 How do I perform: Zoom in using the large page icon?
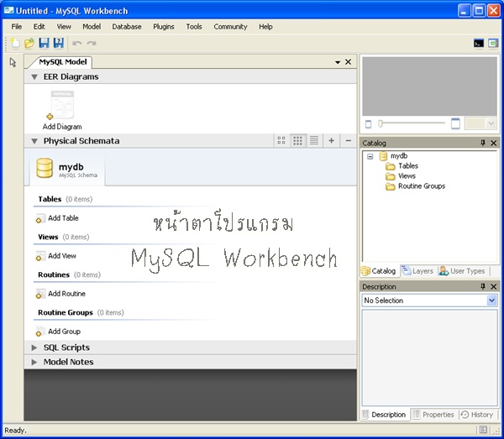[455, 123]
